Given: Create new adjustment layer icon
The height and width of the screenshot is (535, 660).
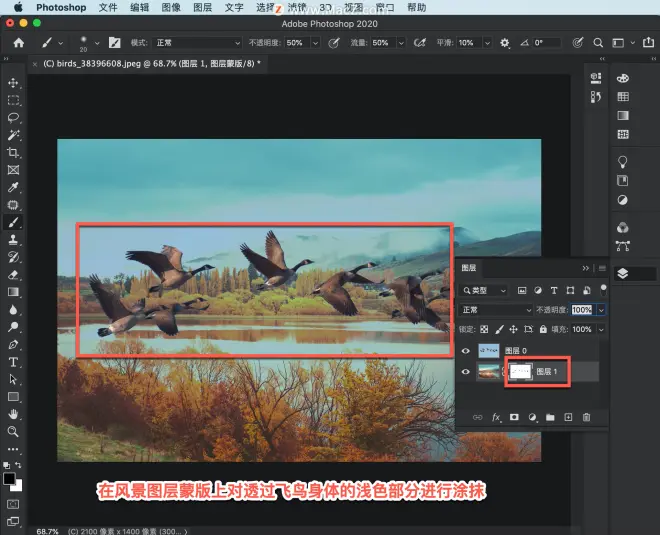Looking at the screenshot, I should 532,417.
